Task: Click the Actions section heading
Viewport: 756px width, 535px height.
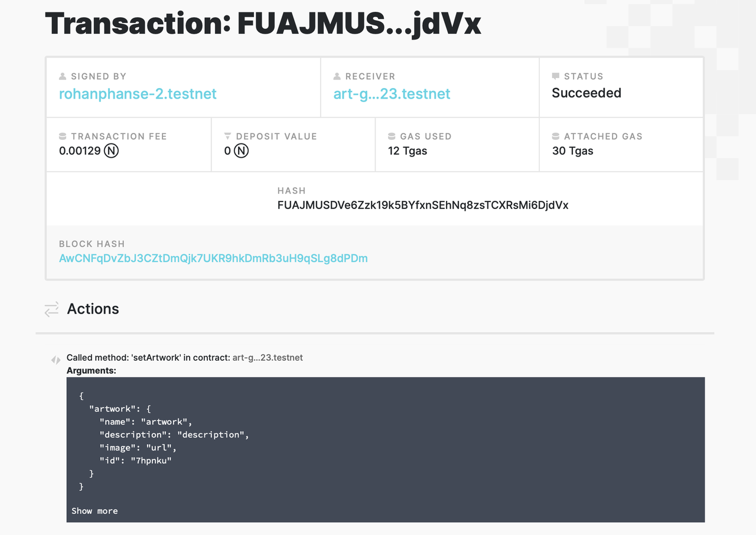Action: point(93,309)
